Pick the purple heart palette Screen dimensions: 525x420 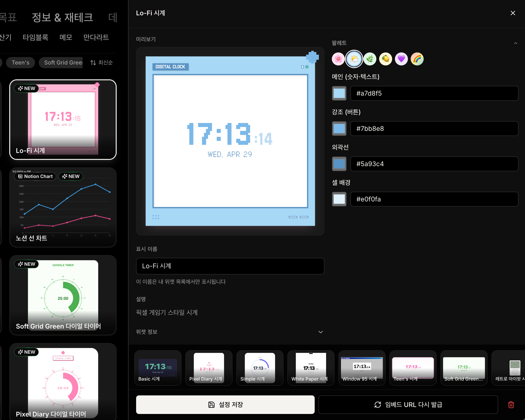pyautogui.click(x=401, y=59)
